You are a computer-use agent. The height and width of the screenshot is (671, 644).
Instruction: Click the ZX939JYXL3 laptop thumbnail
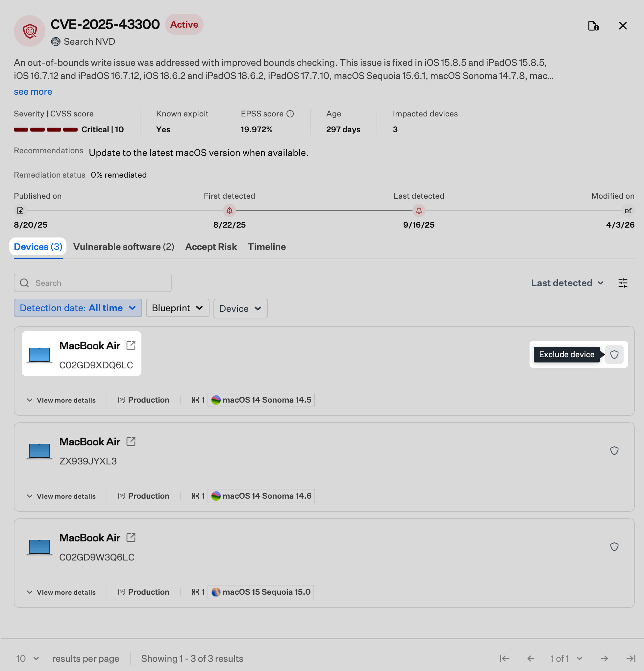39,451
